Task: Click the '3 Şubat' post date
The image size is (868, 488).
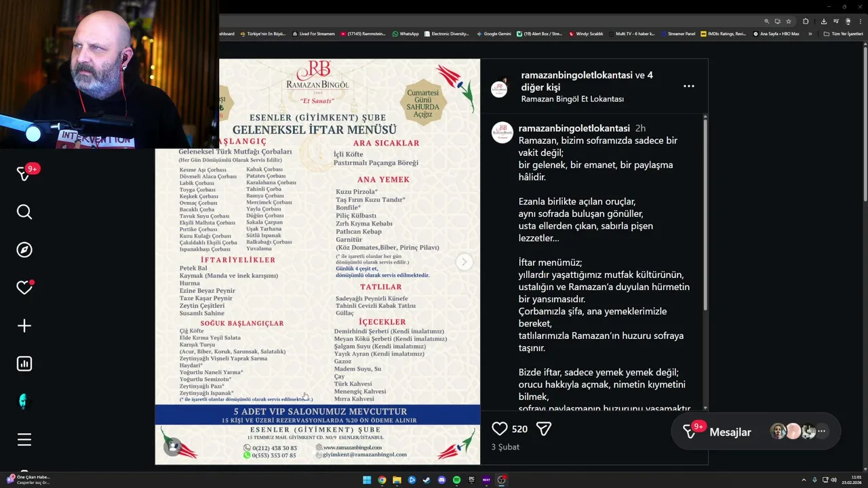Action: tap(505, 447)
